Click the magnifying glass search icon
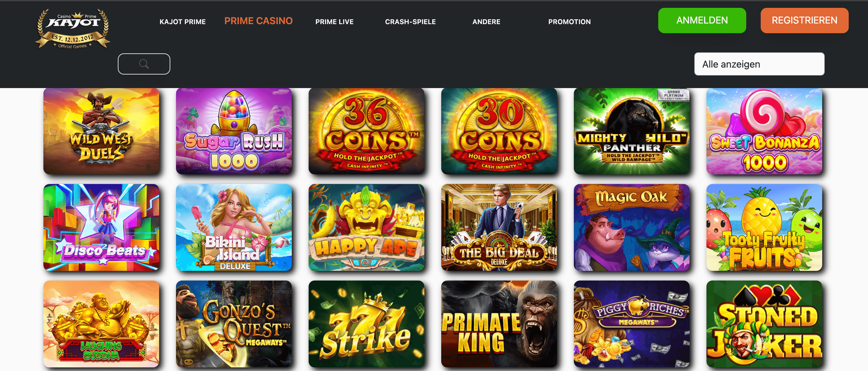 (x=144, y=64)
